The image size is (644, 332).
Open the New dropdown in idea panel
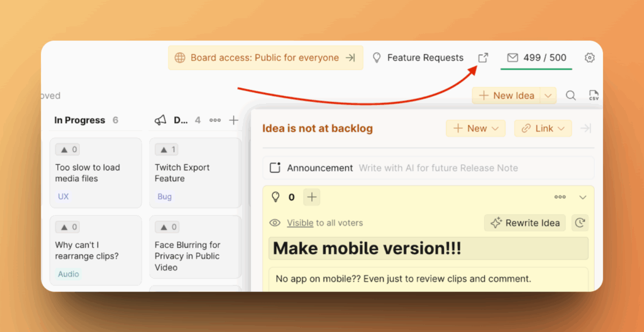[x=475, y=128]
